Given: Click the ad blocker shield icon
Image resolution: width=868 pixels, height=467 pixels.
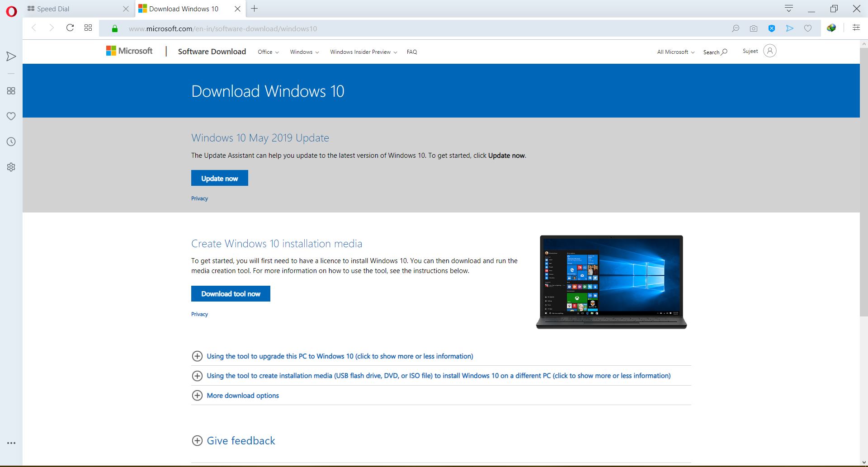Looking at the screenshot, I should [x=772, y=28].
